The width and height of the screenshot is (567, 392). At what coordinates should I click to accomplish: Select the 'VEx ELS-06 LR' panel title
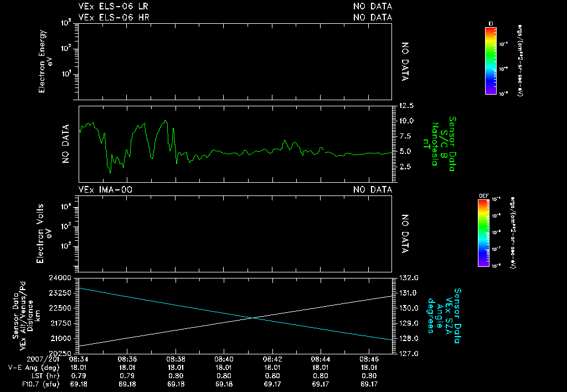coord(113,7)
